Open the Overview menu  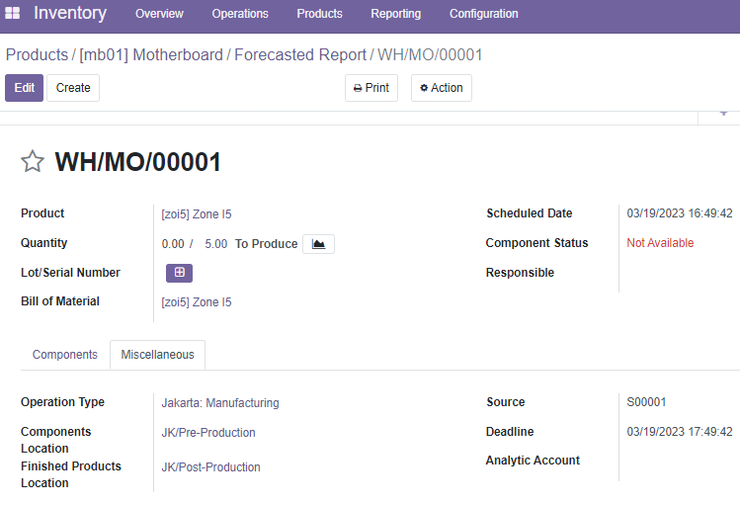[159, 14]
